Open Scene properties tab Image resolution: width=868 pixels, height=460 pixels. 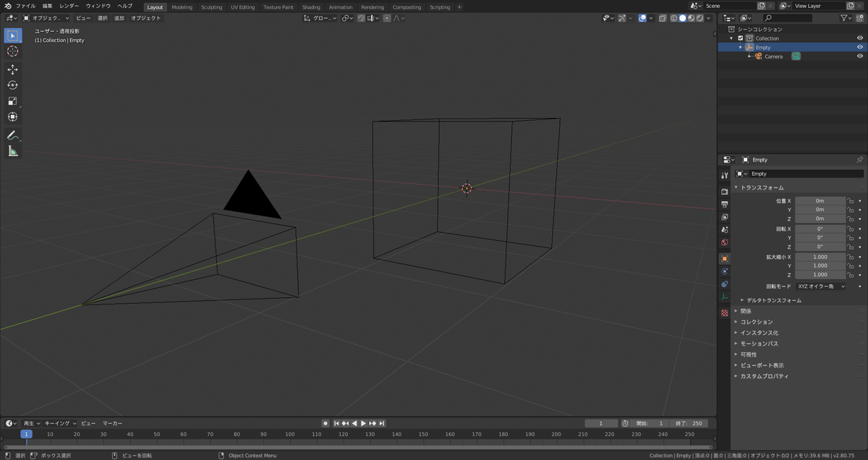[725, 230]
